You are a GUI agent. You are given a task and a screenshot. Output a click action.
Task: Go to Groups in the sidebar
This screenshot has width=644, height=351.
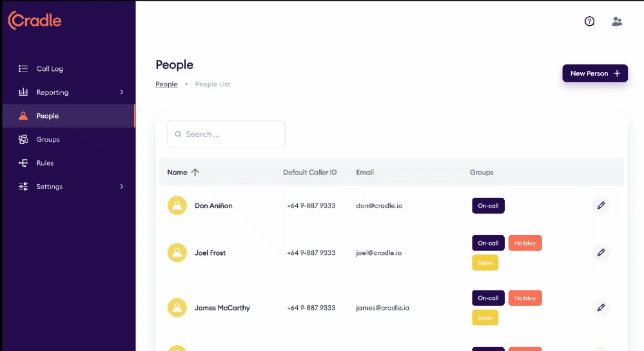click(48, 140)
